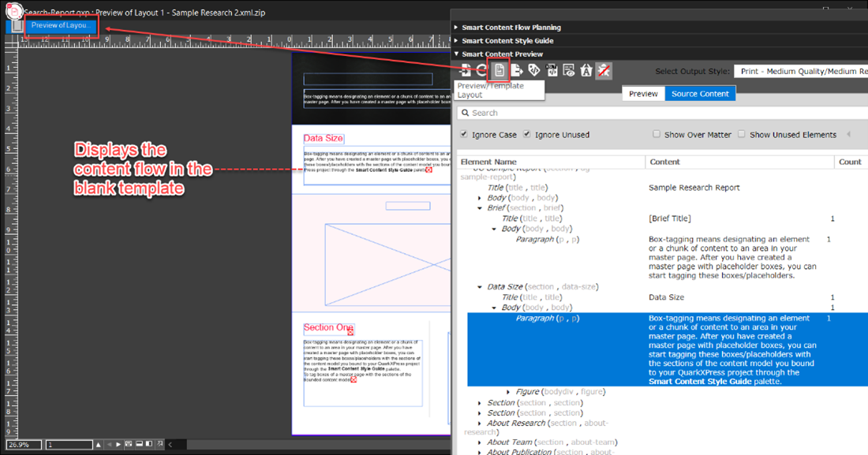Collapse the Brief section tree node
Screen dimensions: 868x455
(x=480, y=208)
